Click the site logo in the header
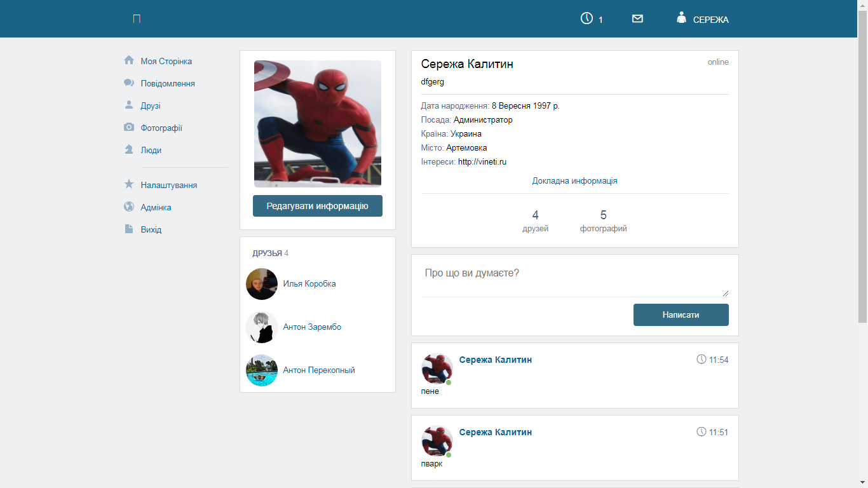This screenshot has width=868, height=488. [x=137, y=19]
